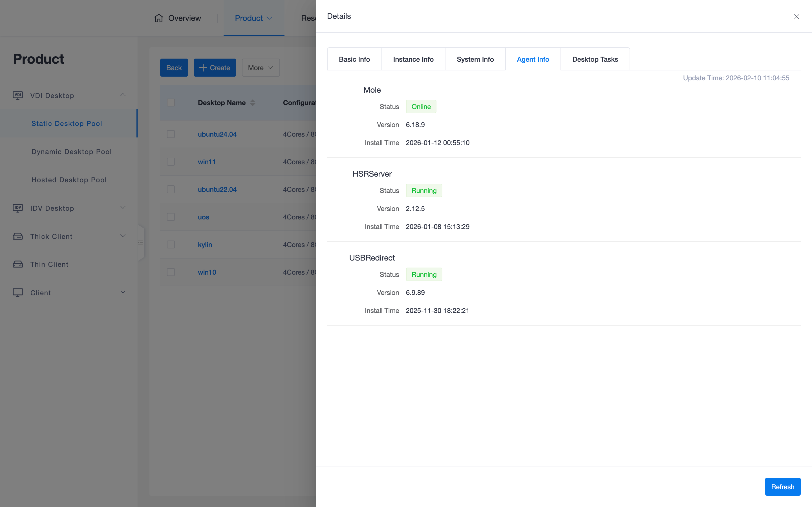Click the Desktop Name sort arrows icon
Screen dimensions: 812x507
click(253, 103)
